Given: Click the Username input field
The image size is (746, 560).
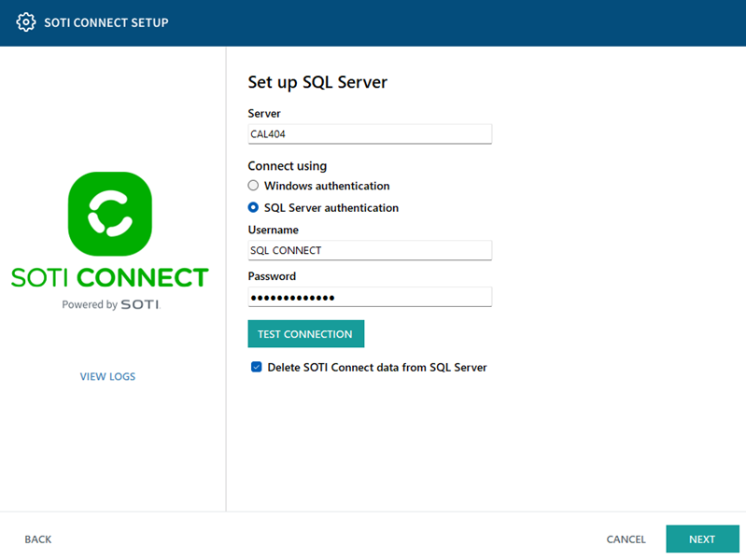Looking at the screenshot, I should tap(370, 250).
